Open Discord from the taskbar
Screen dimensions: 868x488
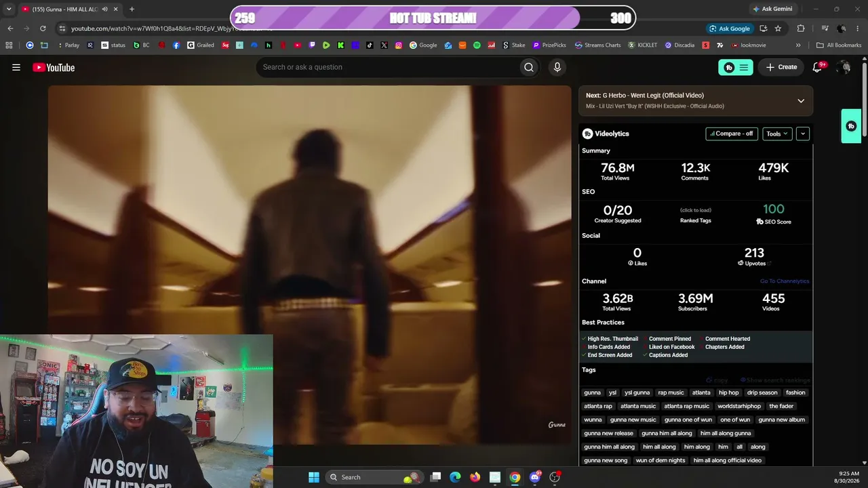pyautogui.click(x=535, y=477)
